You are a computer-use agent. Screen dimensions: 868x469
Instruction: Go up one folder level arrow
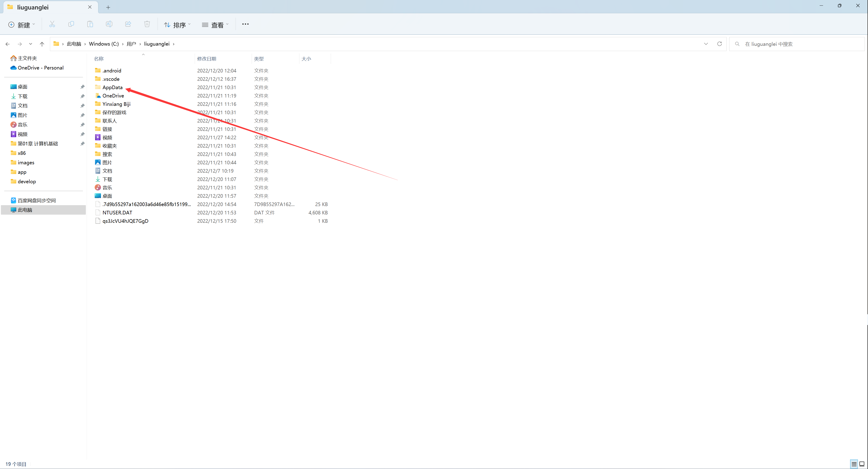(x=42, y=44)
